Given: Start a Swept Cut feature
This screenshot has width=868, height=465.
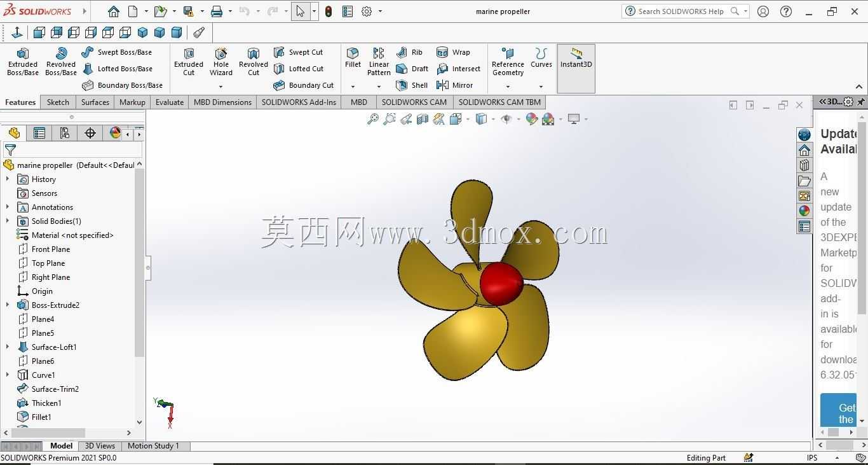Looking at the screenshot, I should tap(298, 52).
